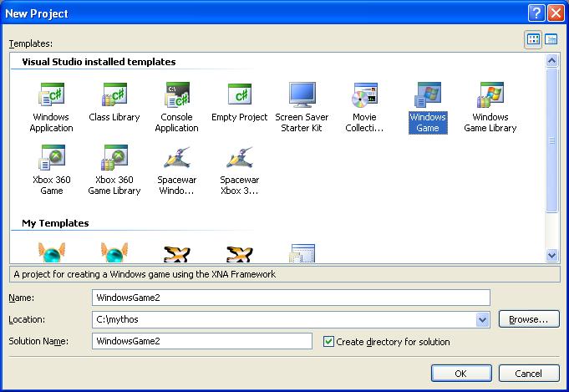
Task: Select the Windows Game template icon
Action: point(428,94)
